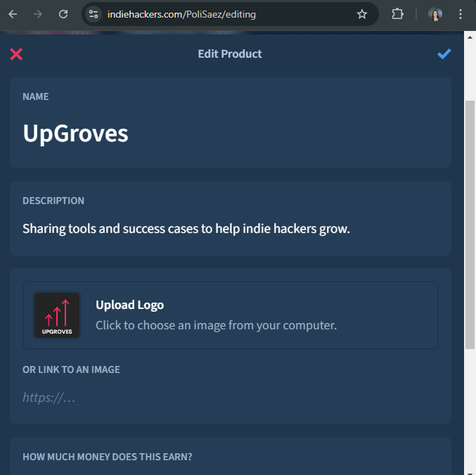
Task: Go back in browser history
Action: click(13, 14)
